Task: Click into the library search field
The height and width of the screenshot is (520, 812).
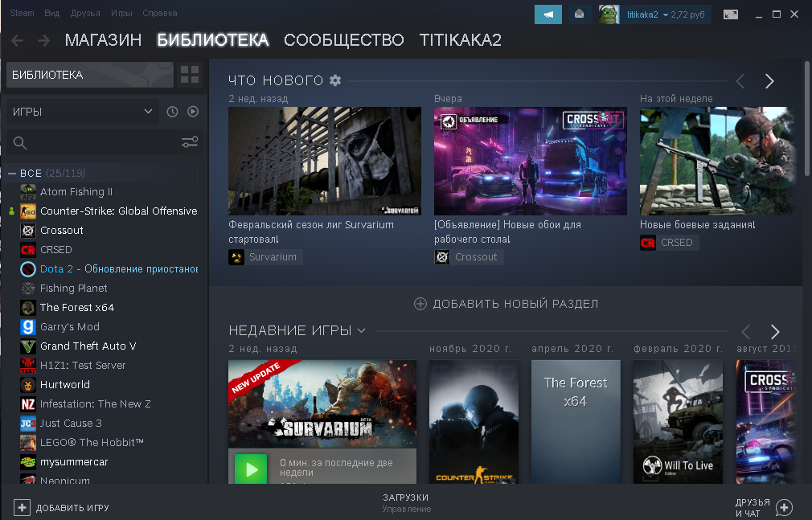Action: [102, 143]
